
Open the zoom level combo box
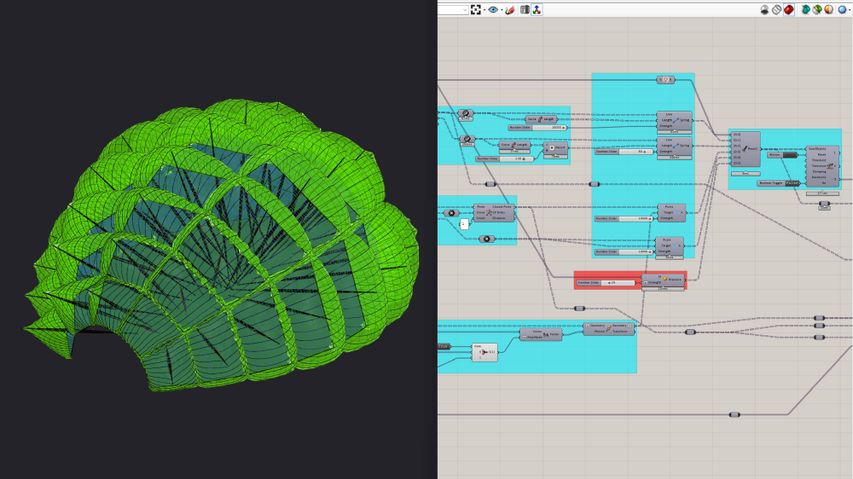(x=453, y=10)
